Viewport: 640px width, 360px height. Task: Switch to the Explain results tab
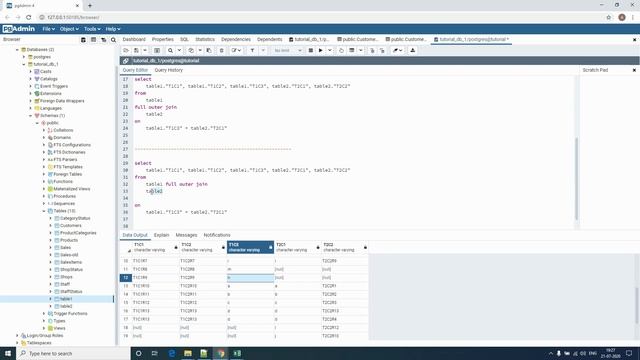(161, 235)
